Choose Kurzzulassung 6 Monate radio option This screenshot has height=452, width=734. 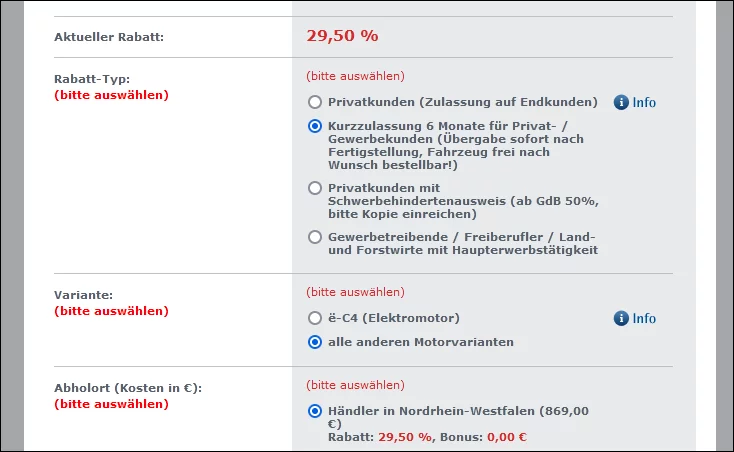315,127
